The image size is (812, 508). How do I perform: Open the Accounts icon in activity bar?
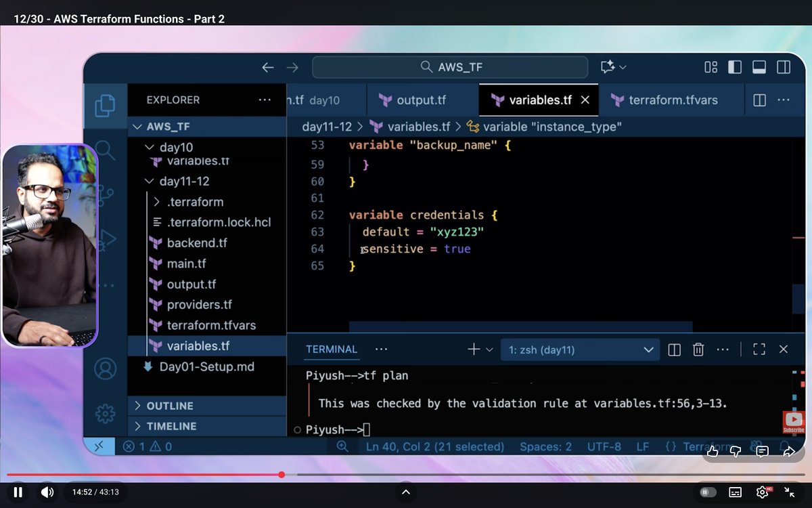[105, 369]
